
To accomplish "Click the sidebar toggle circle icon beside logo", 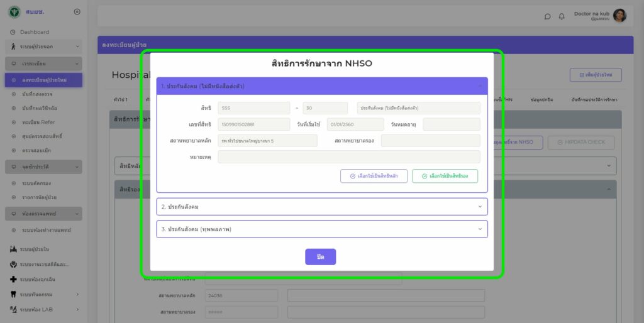I will pos(77,12).
